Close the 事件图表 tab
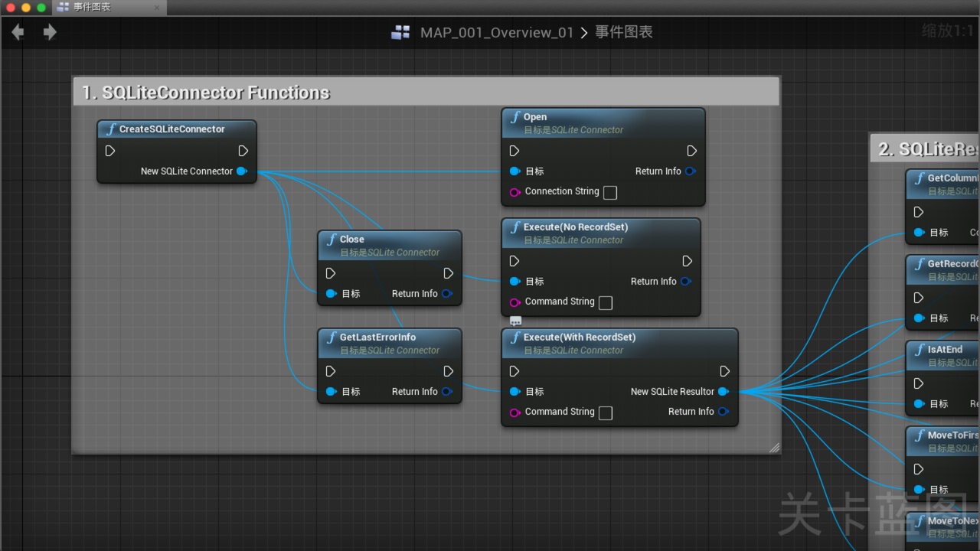This screenshot has height=551, width=980. (158, 7)
